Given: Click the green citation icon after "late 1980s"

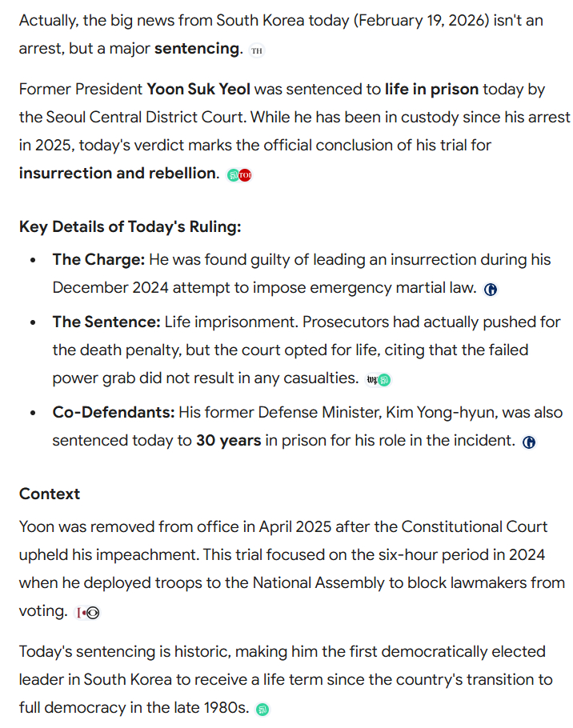Looking at the screenshot, I should point(262,710).
